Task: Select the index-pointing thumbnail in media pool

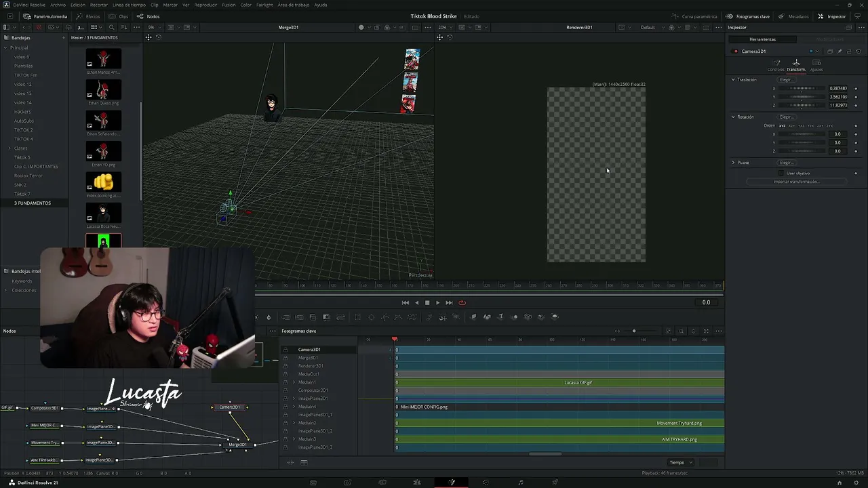Action: pyautogui.click(x=104, y=183)
